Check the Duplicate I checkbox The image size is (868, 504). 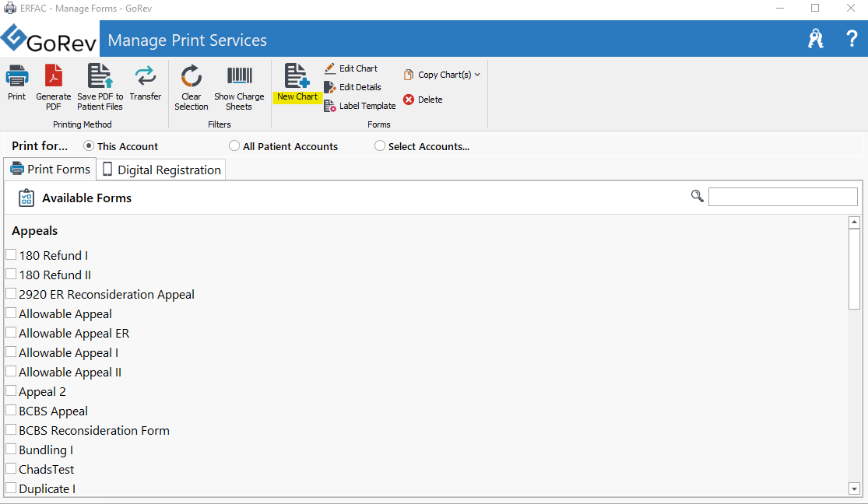click(11, 488)
